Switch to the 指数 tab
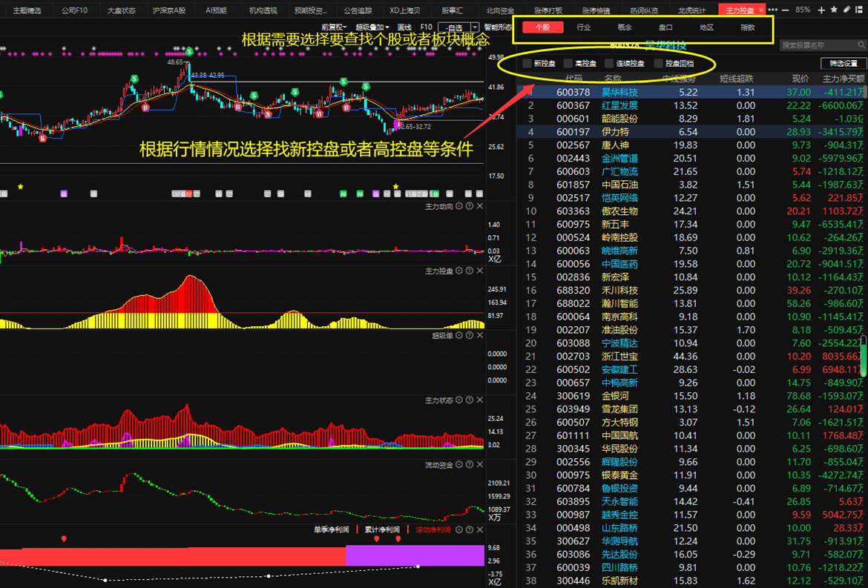Screen dimensions: 868x588 [x=747, y=27]
